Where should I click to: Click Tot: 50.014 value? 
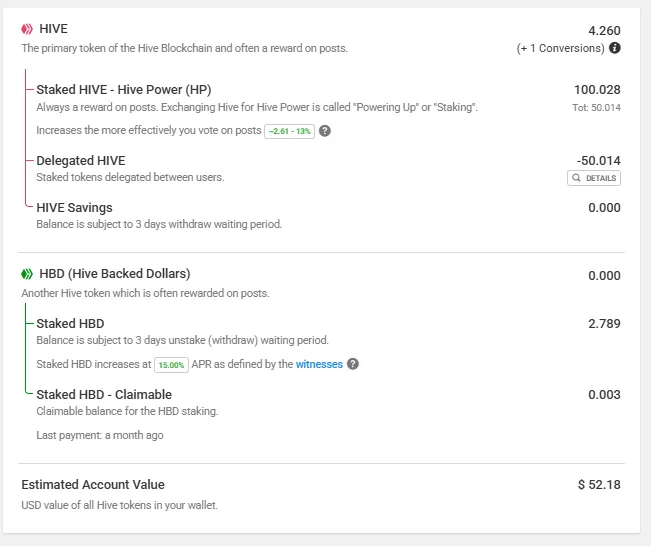click(596, 108)
